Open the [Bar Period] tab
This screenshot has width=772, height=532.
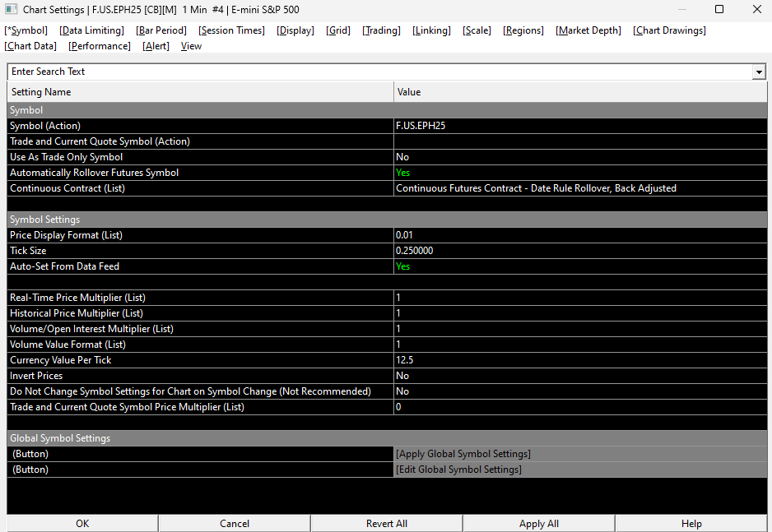(x=161, y=30)
